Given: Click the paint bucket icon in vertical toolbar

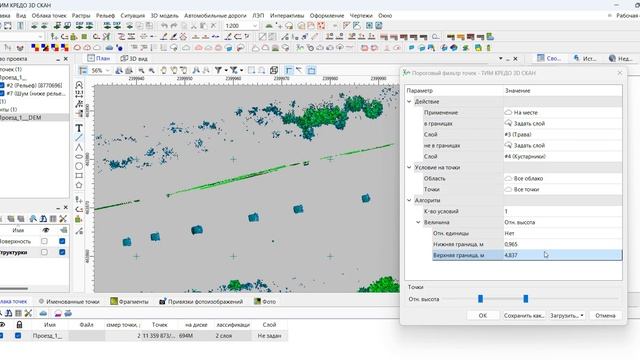Looking at the screenshot, I should pyautogui.click(x=79, y=219).
